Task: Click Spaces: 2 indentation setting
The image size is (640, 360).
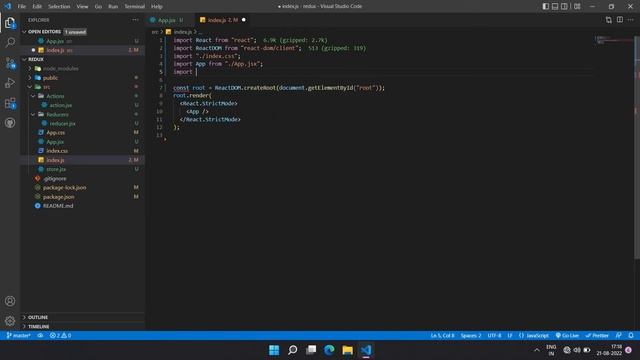Action: [x=471, y=336]
